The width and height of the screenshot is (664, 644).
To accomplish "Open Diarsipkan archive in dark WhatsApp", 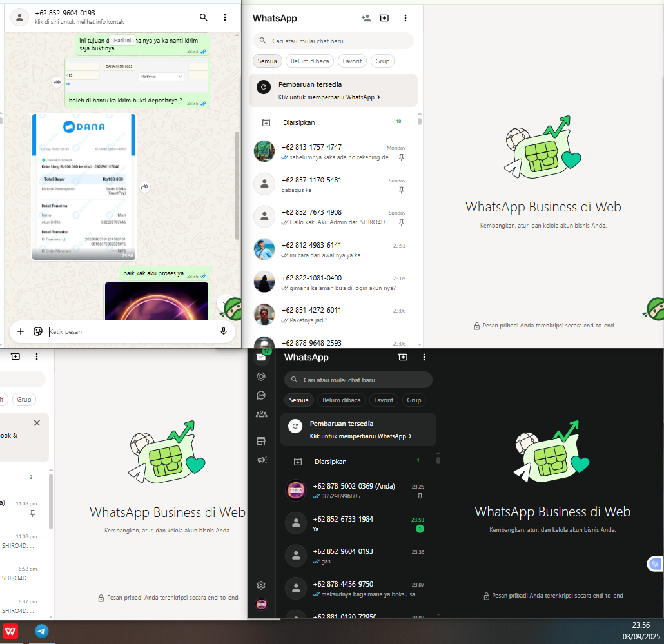I will coord(358,462).
